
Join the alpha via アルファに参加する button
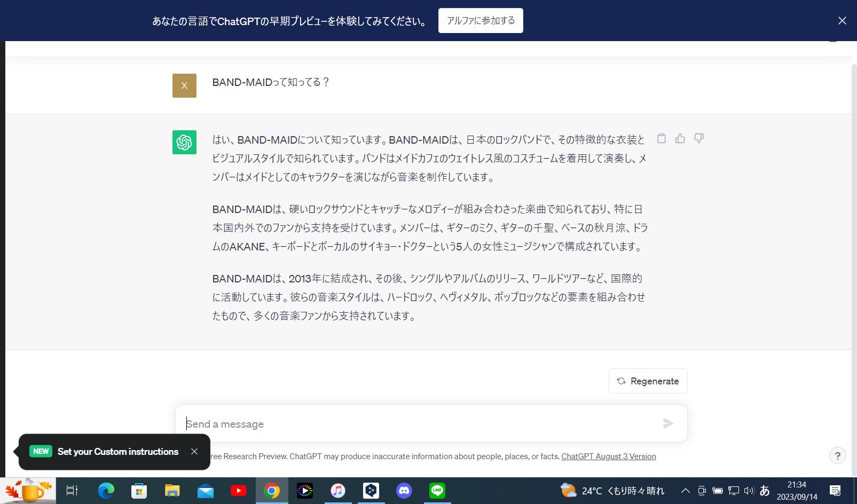point(481,20)
